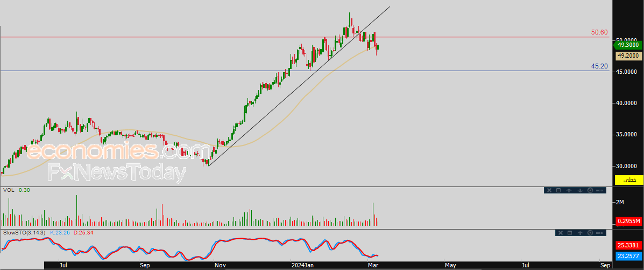
Task: Close the SlowSTO indicator panel
Action: click(560, 233)
